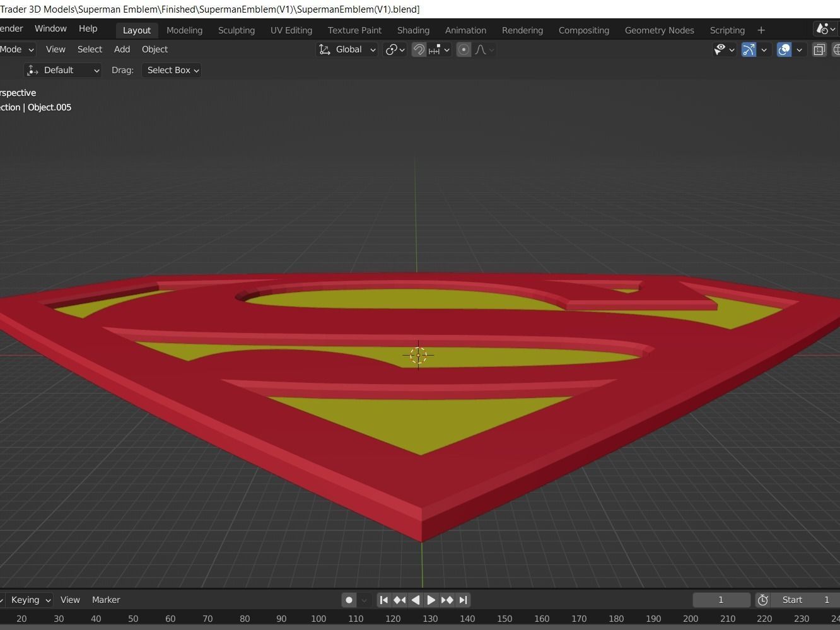Open object visibility and selectability menu
Image resolution: width=840 pixels, height=630 pixels.
[x=724, y=50]
